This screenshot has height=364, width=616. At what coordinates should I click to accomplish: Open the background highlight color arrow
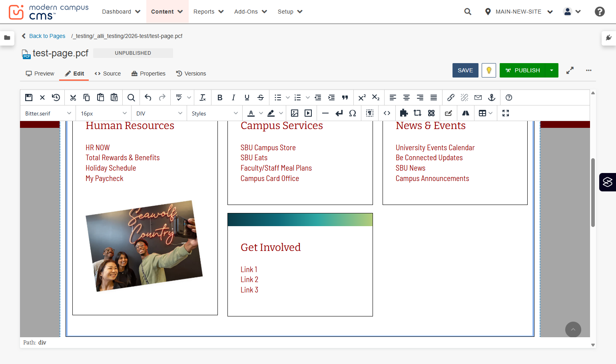pyautogui.click(x=281, y=113)
